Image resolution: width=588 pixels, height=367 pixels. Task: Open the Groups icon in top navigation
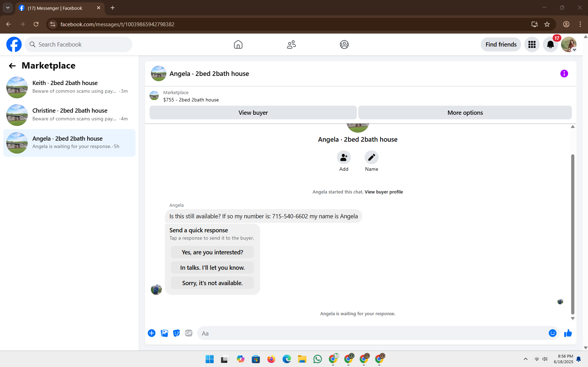click(344, 44)
